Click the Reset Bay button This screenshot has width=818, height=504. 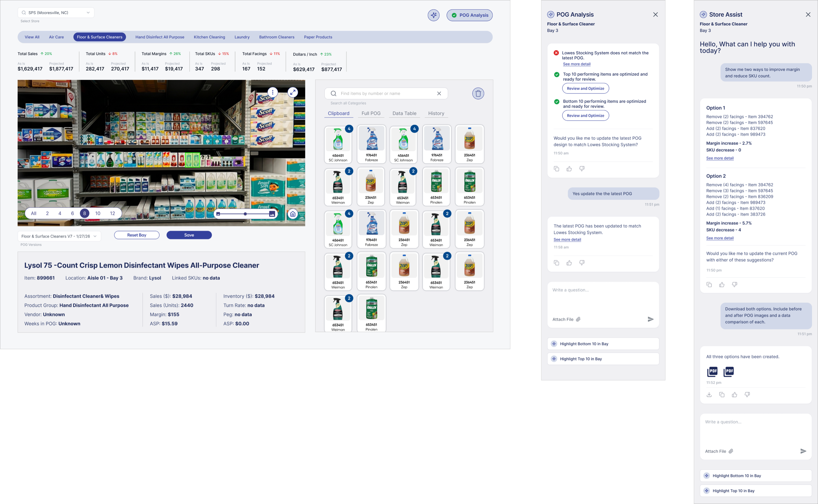pyautogui.click(x=137, y=235)
